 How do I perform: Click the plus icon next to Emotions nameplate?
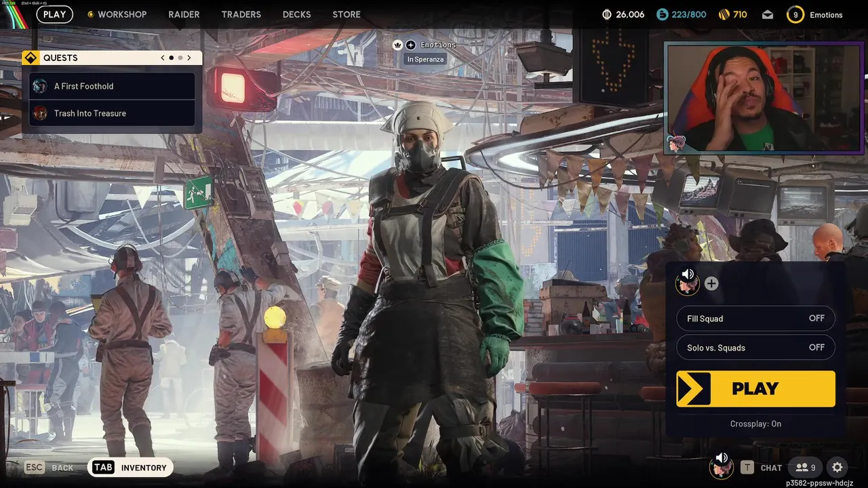411,45
